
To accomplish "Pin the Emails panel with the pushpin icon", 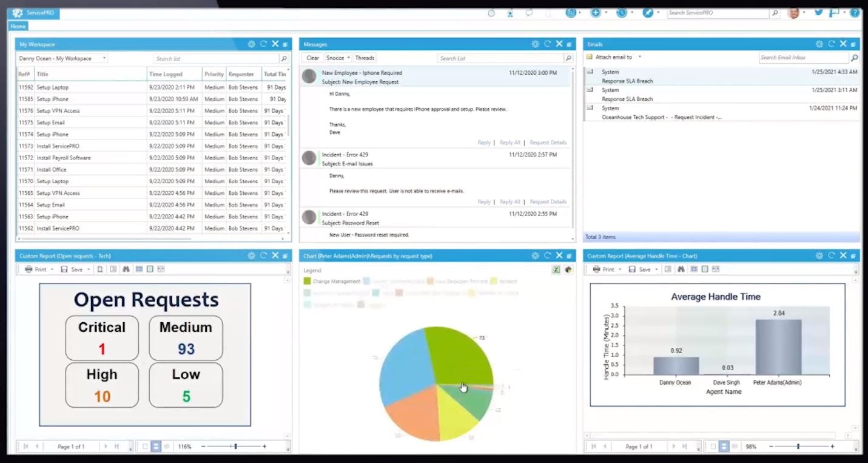I will pos(853,44).
